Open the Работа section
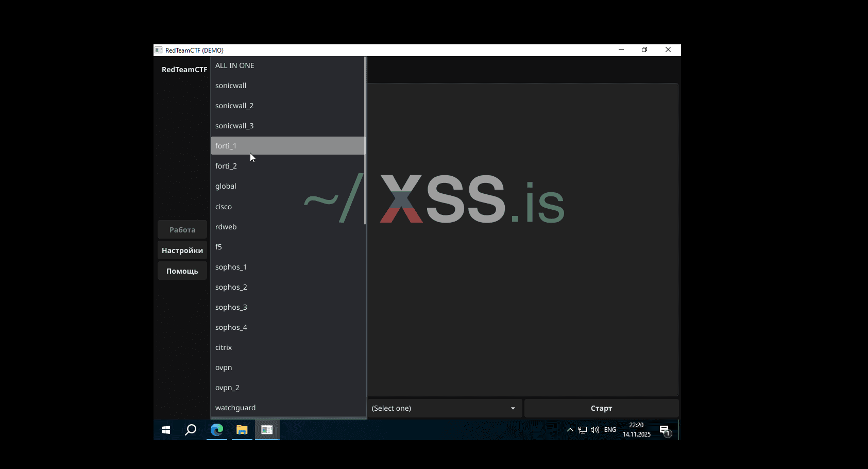 tap(182, 230)
